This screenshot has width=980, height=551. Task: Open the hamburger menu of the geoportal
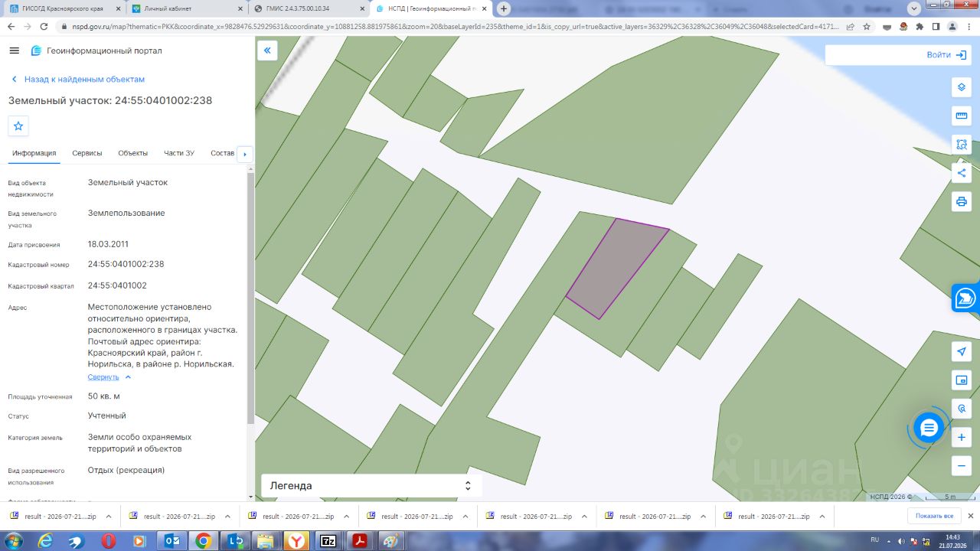pos(14,51)
